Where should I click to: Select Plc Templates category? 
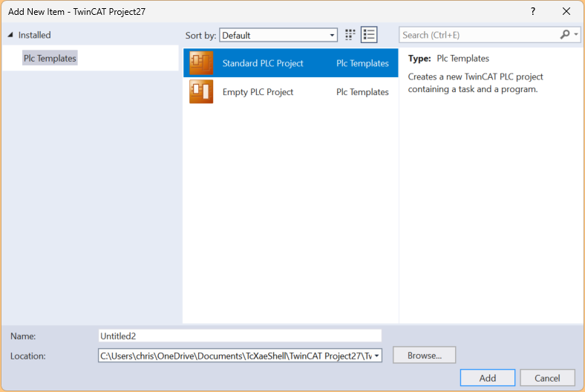pos(50,58)
